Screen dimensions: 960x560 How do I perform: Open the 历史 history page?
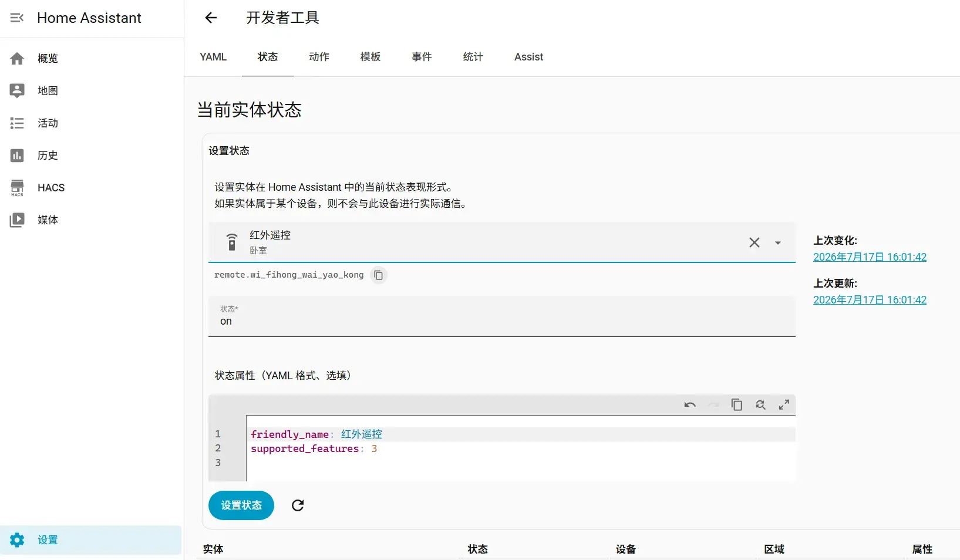92,156
